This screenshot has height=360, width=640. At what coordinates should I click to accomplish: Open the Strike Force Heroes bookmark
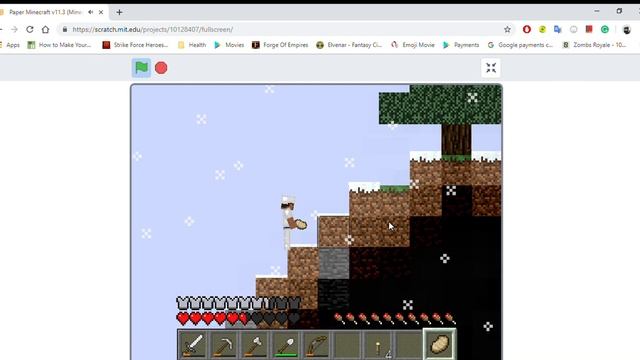(135, 45)
